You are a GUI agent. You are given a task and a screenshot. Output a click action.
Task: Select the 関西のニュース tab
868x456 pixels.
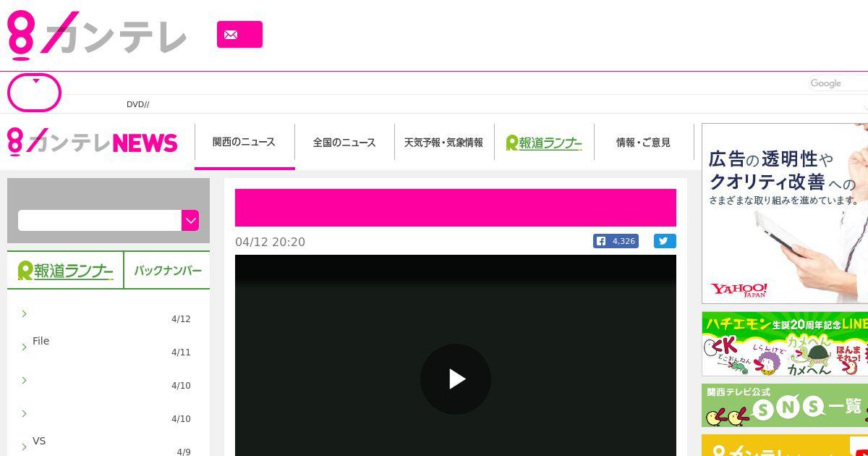[244, 143]
